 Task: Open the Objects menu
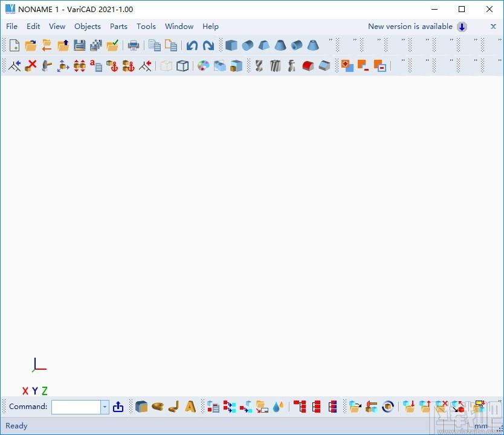pyautogui.click(x=88, y=27)
